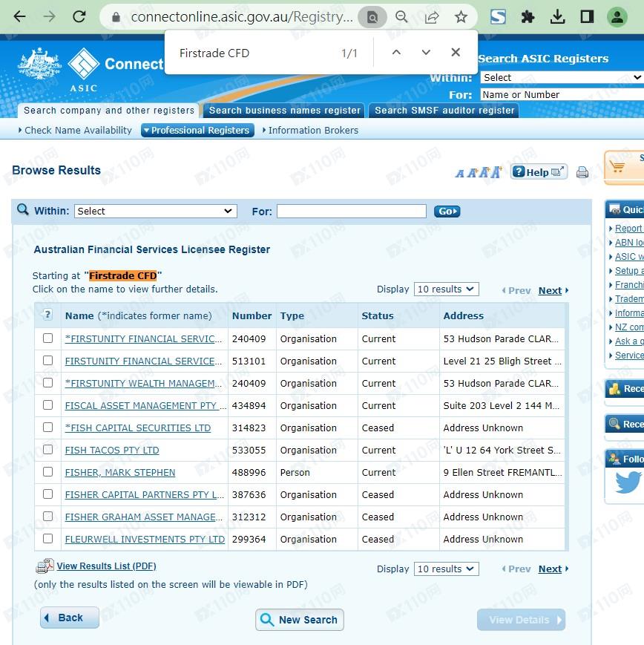The height and width of the screenshot is (645, 644).
Task: Click the upper Next link
Action: (x=550, y=290)
